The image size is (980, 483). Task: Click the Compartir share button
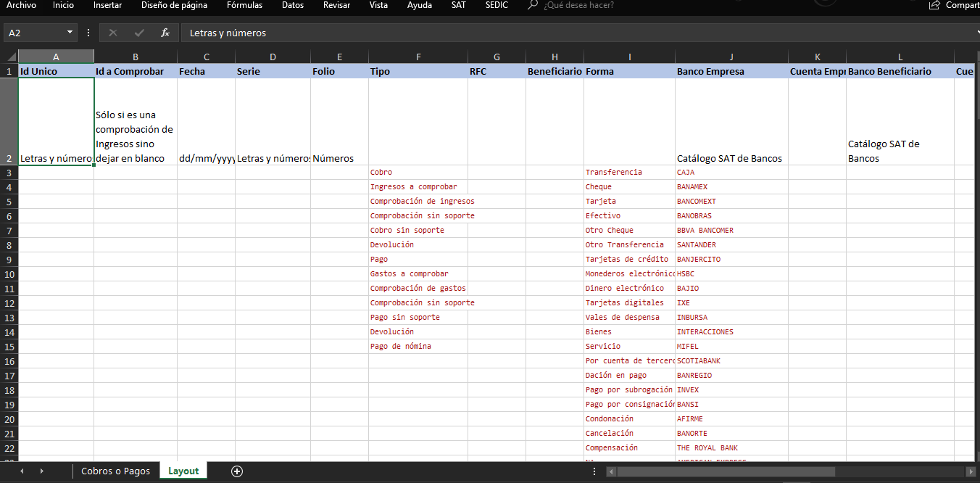click(x=955, y=6)
